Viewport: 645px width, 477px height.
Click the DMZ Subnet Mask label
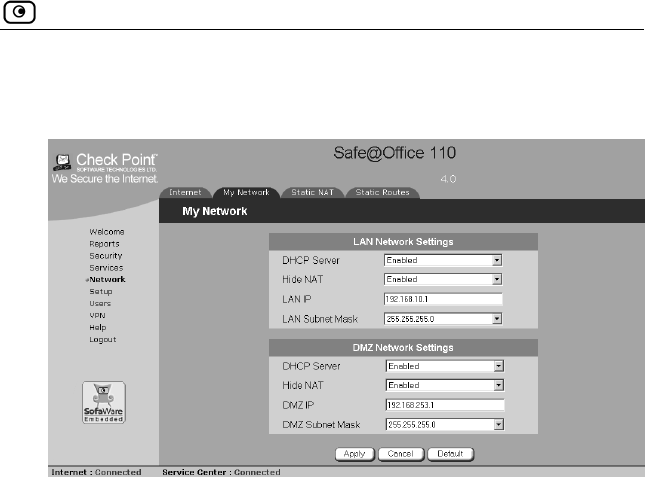(x=321, y=425)
